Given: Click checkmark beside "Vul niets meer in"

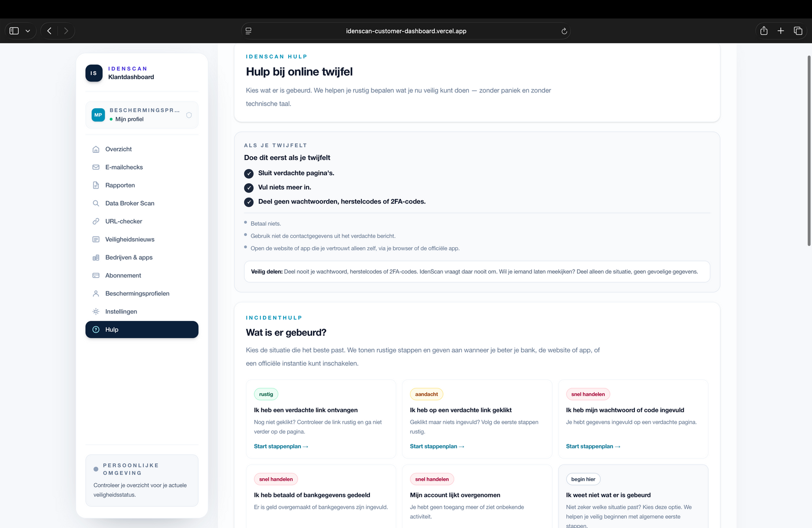Looking at the screenshot, I should coord(249,188).
